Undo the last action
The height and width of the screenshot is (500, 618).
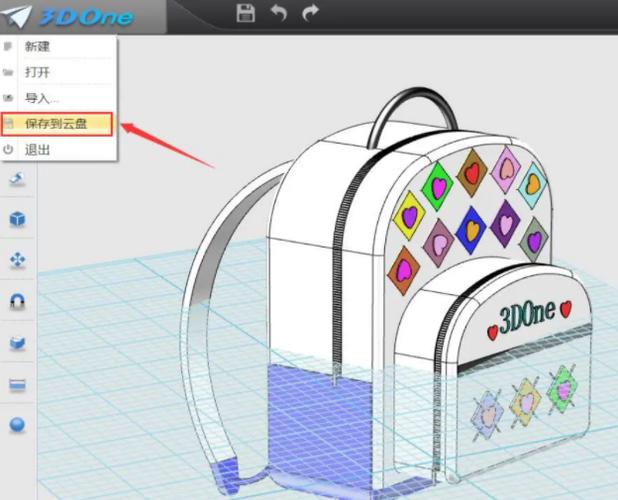[279, 13]
